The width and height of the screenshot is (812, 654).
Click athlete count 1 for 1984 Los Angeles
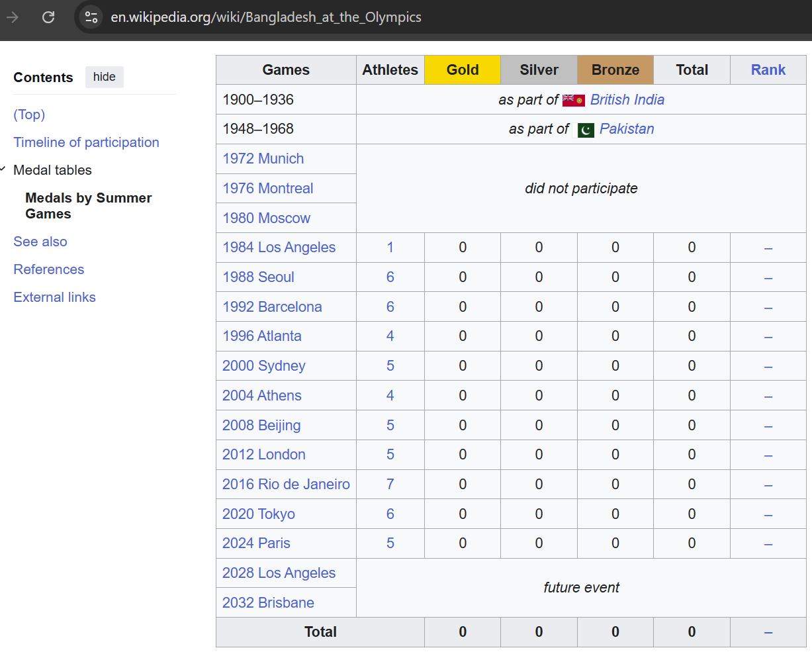tap(390, 247)
